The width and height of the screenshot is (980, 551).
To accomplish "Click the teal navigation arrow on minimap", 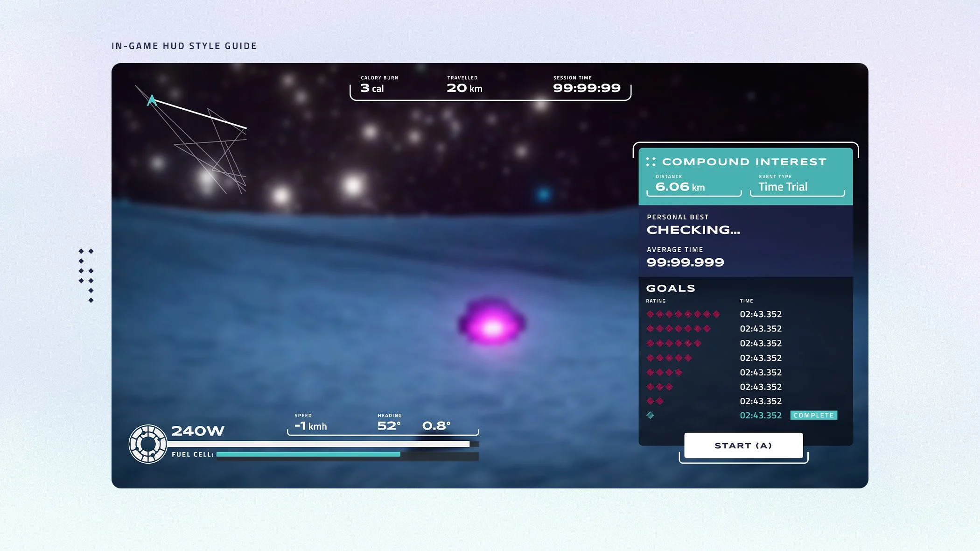I will click(152, 100).
